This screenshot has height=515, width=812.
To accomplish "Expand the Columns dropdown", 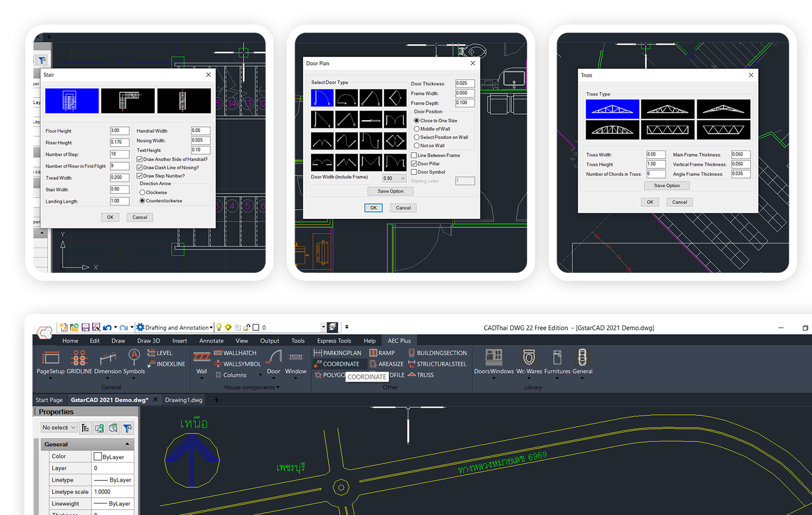I will click(x=260, y=375).
